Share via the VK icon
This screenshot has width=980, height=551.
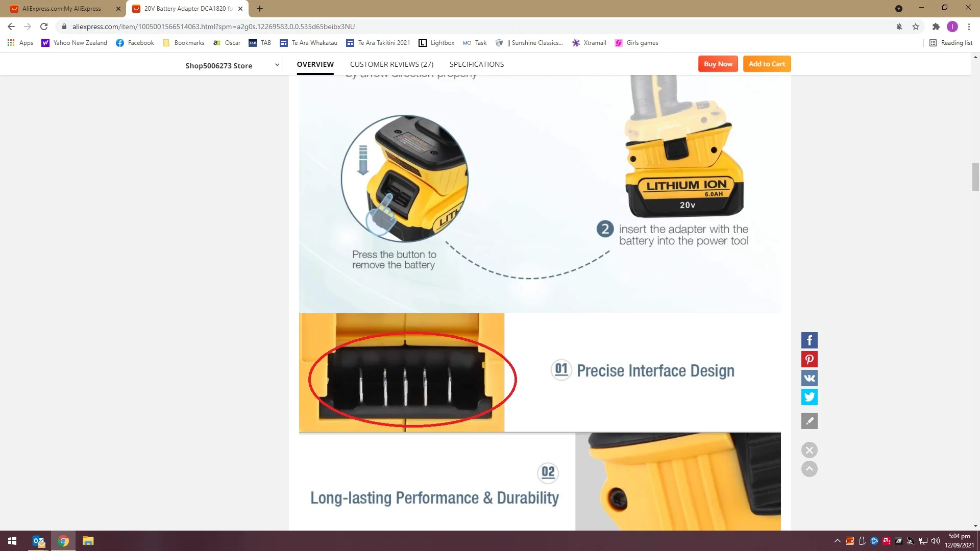click(x=809, y=378)
